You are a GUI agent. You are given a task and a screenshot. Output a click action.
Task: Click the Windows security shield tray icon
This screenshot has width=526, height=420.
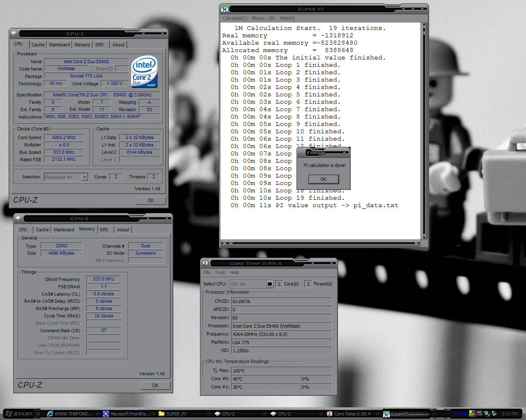472,413
